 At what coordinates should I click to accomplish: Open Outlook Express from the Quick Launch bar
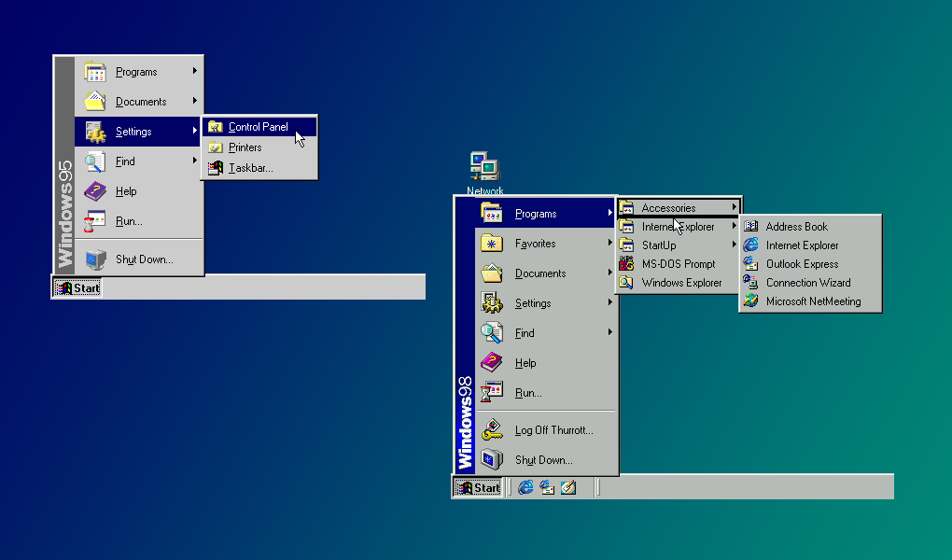coord(546,486)
